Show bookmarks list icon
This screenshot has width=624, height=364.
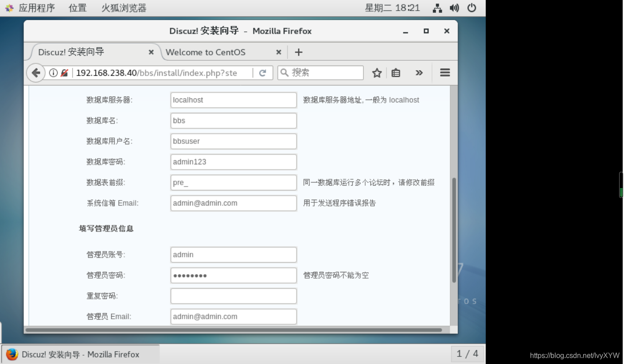(396, 73)
